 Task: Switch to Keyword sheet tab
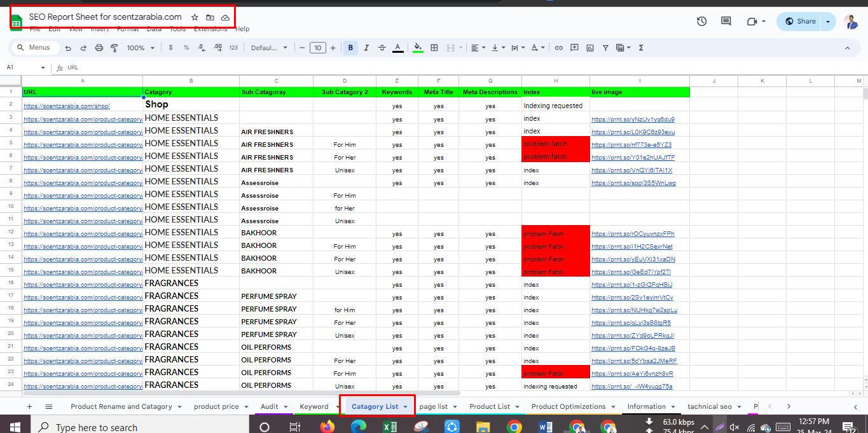(314, 406)
